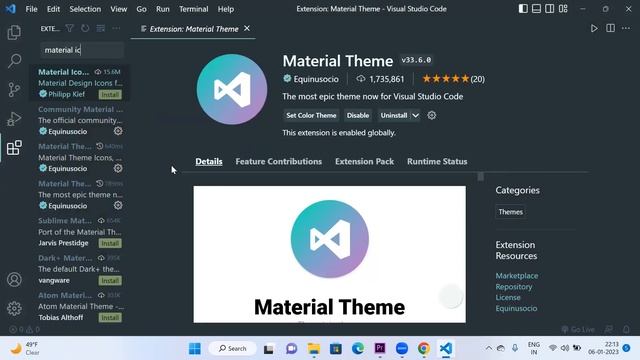Screen dimensions: 640x360
Task: Click the Equinusocio publisher name in header
Action: tap(316, 79)
